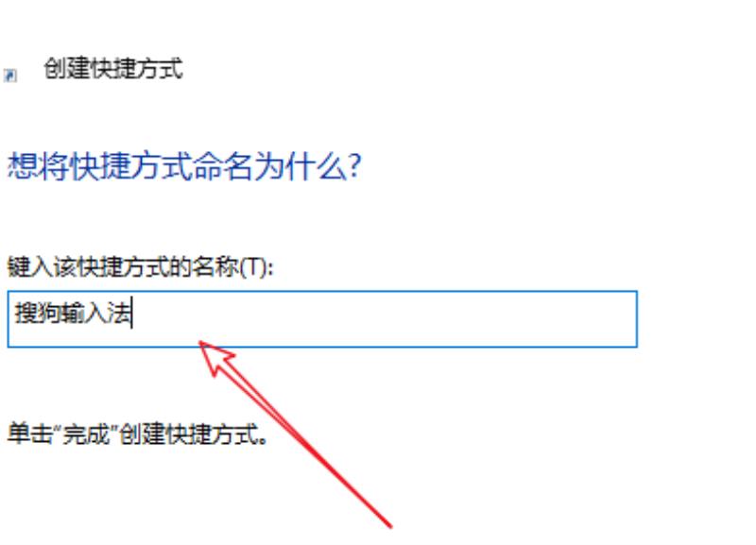Place cursor after 法 in the name field
The width and height of the screenshot is (756, 545).
[x=132, y=314]
